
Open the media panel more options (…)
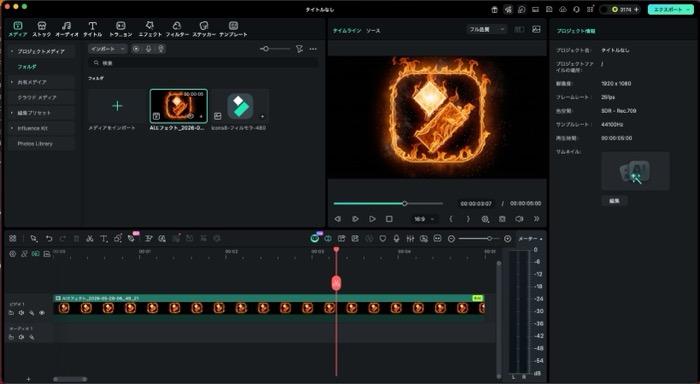click(x=313, y=49)
